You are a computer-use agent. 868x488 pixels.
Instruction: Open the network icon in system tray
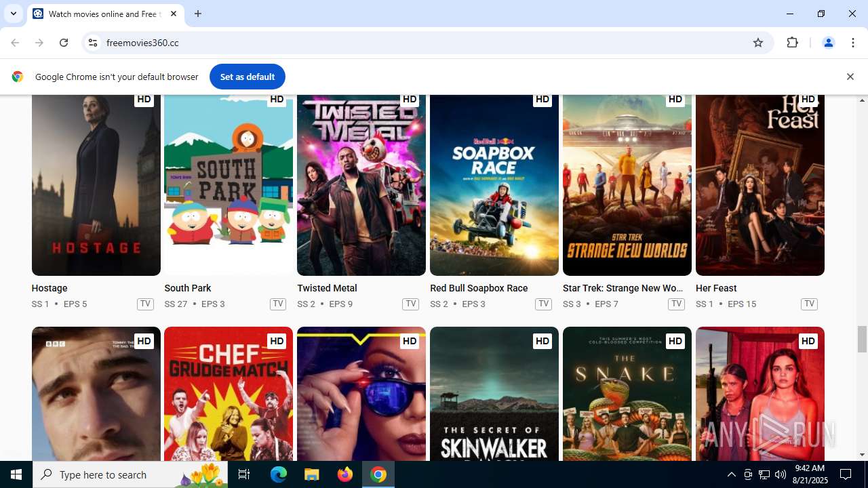(x=764, y=474)
